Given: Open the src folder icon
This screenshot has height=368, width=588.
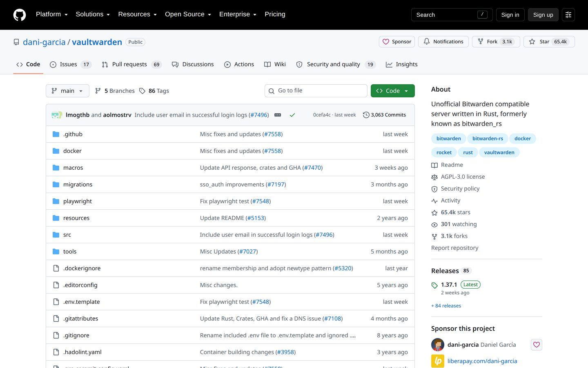Looking at the screenshot, I should pos(56,235).
